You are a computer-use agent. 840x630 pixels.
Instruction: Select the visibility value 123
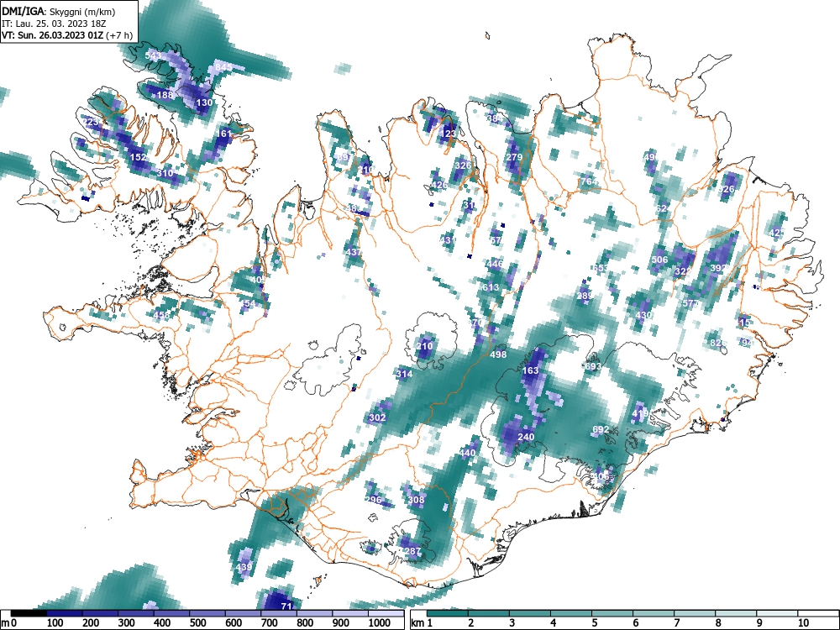tap(448, 134)
